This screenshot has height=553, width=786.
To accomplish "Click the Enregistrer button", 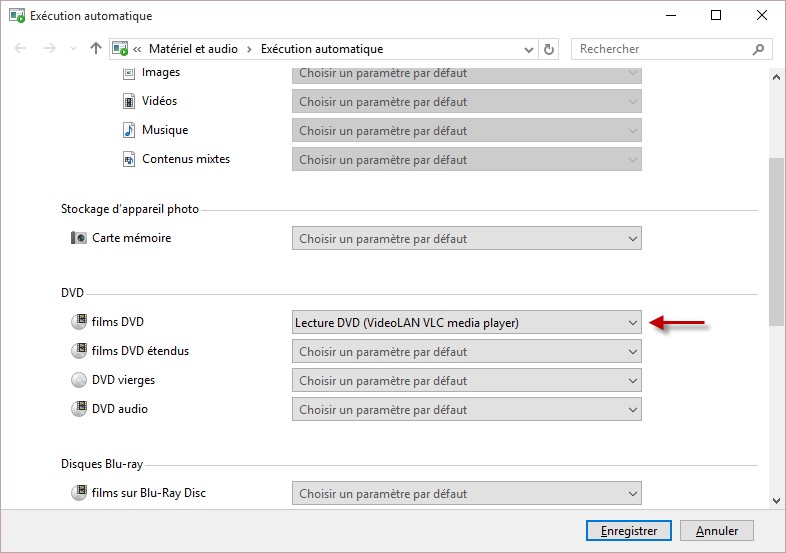I will click(628, 531).
